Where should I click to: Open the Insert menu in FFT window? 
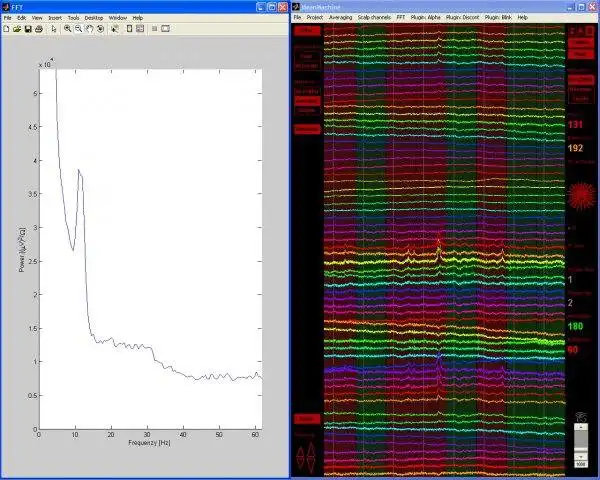[53, 18]
